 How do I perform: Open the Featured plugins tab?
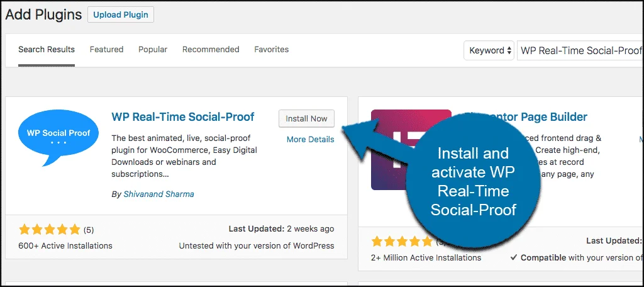click(106, 49)
